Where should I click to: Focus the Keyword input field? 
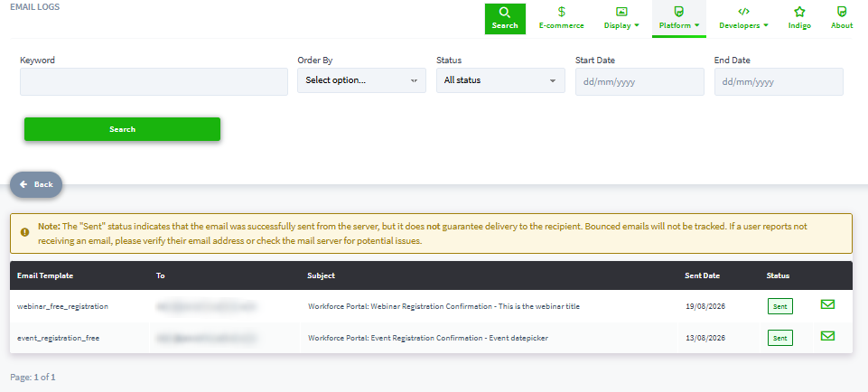coord(154,82)
